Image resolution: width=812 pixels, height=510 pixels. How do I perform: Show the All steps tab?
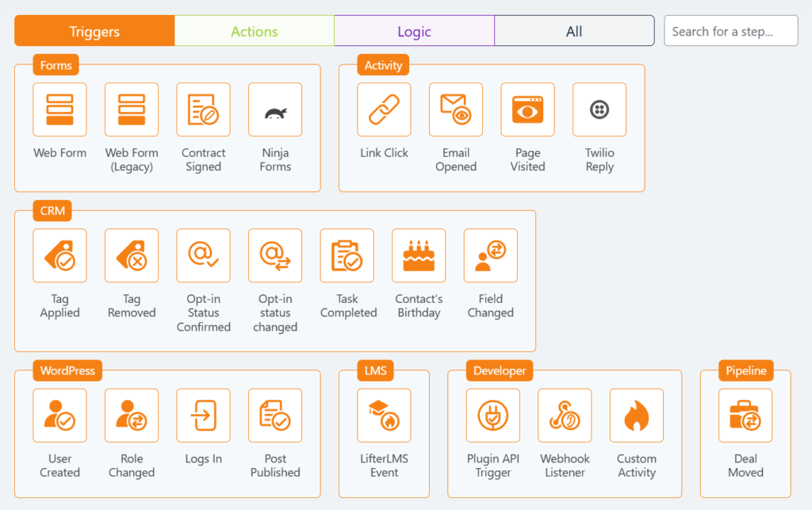click(574, 31)
